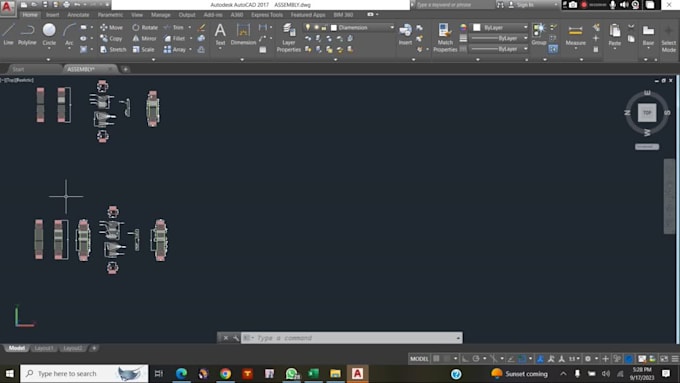Open Windows search box on taskbar
680x383 pixels.
click(x=84, y=373)
